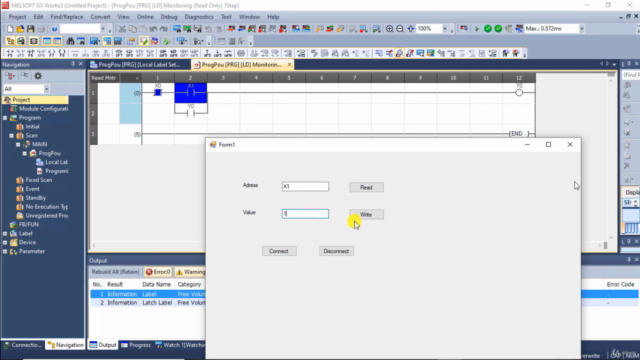The image size is (640, 360).
Task: Save the project with floppy icon
Action: [x=31, y=29]
